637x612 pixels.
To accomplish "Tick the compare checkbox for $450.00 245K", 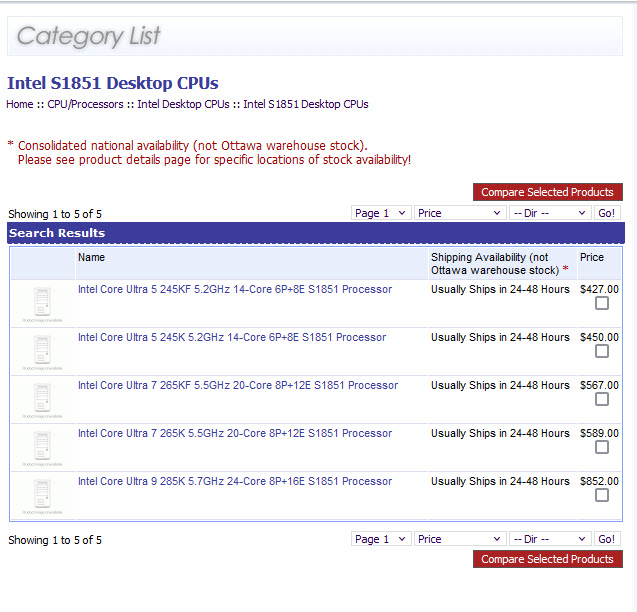I will coord(602,351).
